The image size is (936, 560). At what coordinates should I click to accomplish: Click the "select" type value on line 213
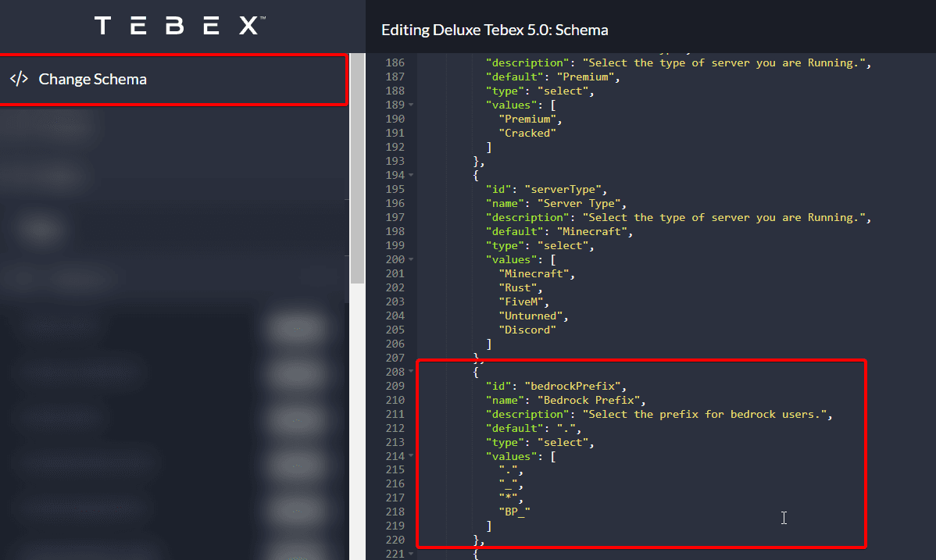point(563,442)
